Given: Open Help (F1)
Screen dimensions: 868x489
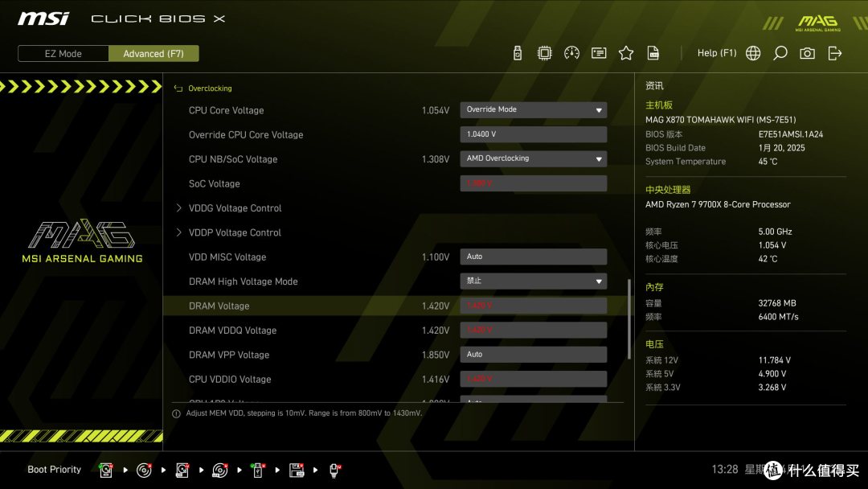Looking at the screenshot, I should pyautogui.click(x=717, y=53).
